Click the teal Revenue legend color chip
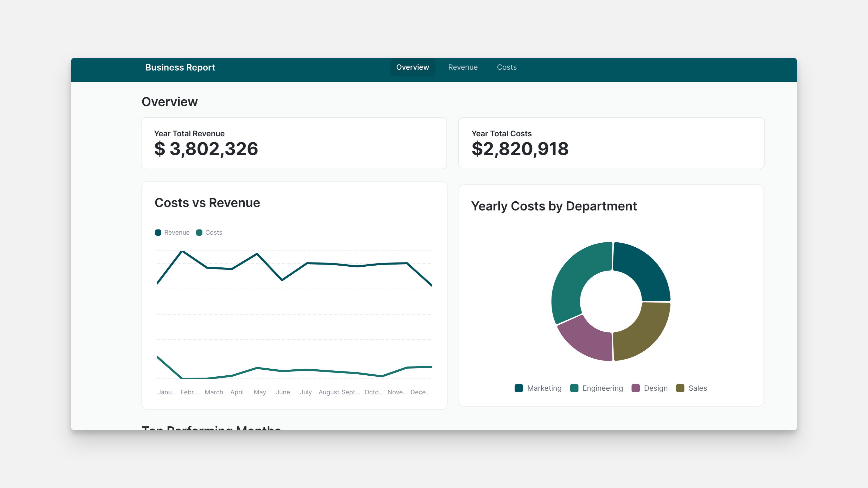This screenshot has width=868, height=488. 158,232
